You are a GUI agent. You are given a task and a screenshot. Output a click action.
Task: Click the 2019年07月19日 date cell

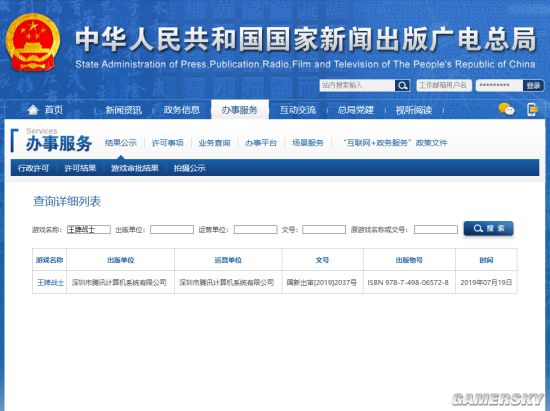click(x=486, y=282)
